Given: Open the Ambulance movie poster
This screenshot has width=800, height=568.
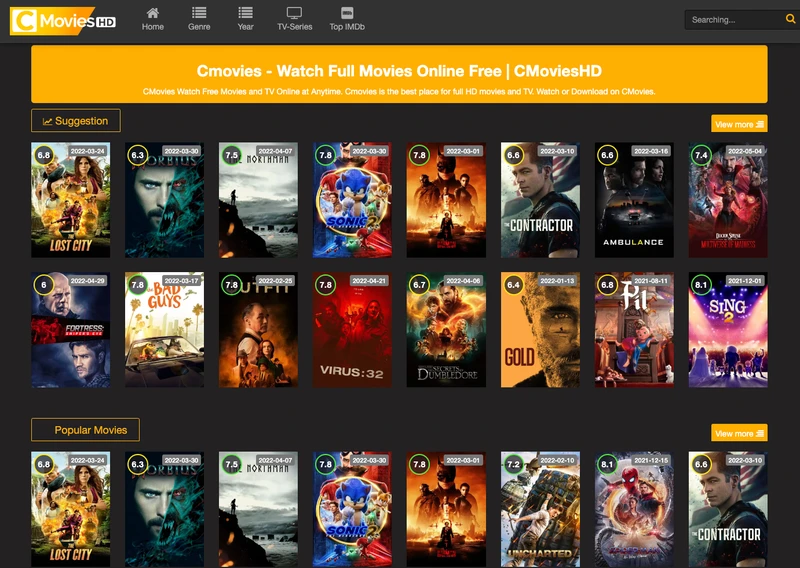Looking at the screenshot, I should (x=634, y=200).
